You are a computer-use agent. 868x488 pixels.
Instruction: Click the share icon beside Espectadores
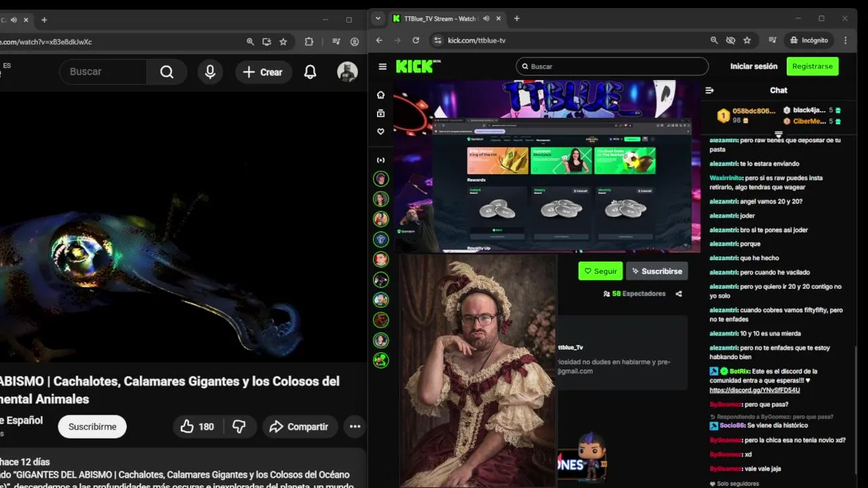pos(679,294)
